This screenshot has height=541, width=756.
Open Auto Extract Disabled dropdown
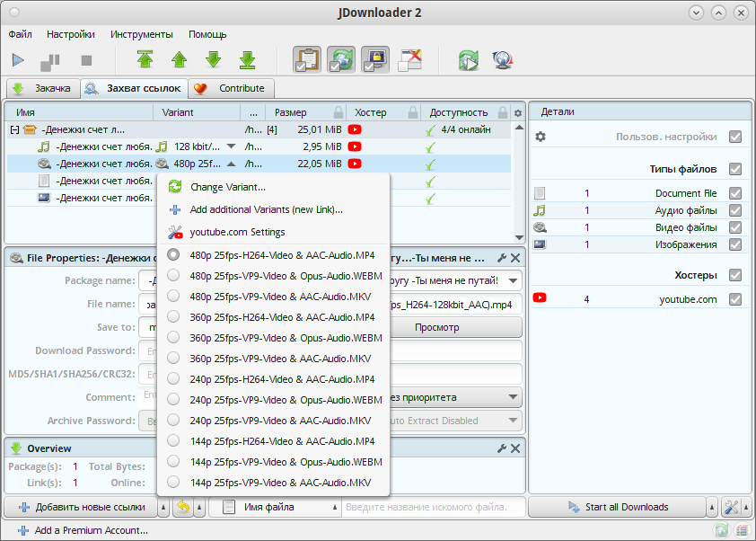pos(513,421)
